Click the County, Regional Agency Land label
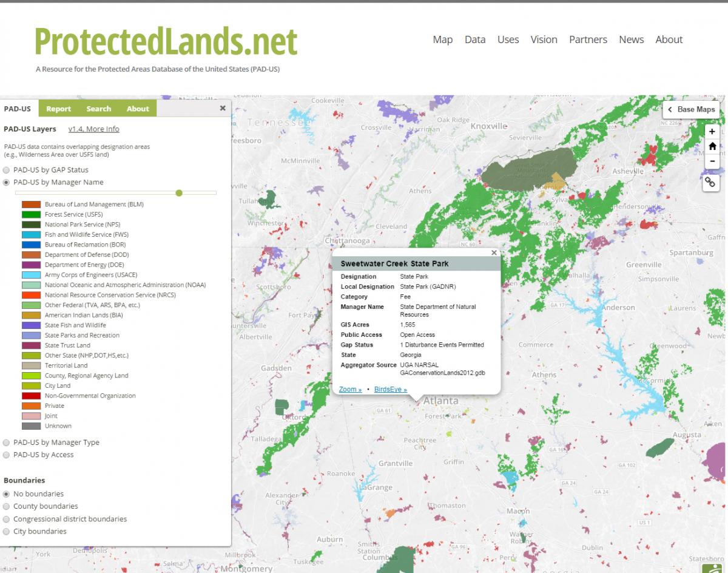Viewport: 728px width, 573px height. (x=87, y=376)
